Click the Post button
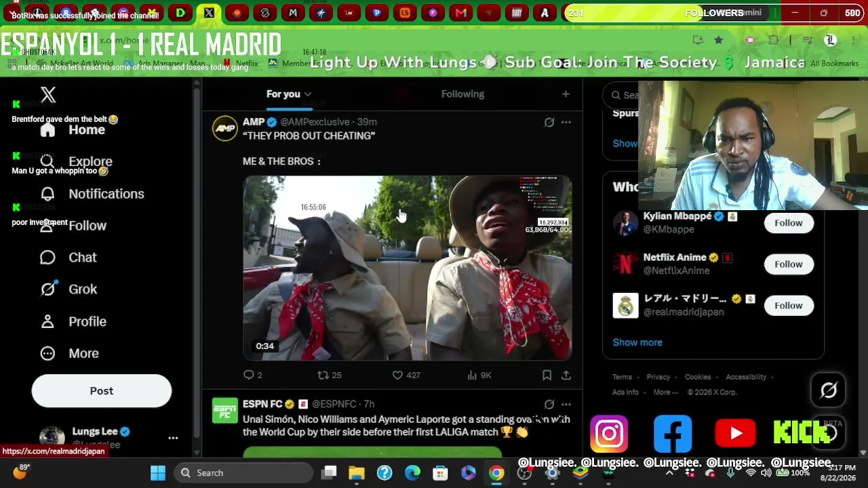Image resolution: width=868 pixels, height=488 pixels. pyautogui.click(x=102, y=391)
